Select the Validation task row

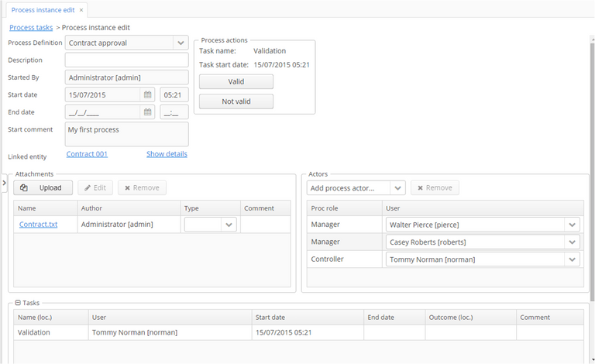point(298,332)
